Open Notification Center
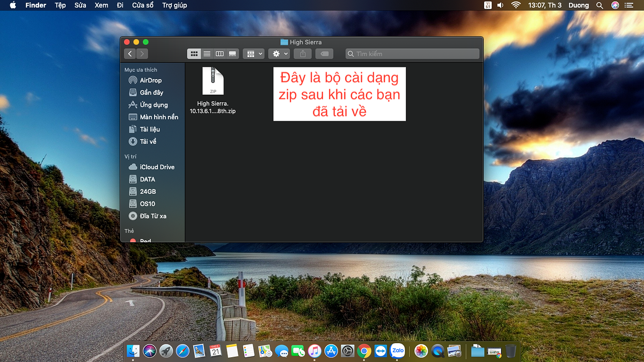Viewport: 644px width, 362px height. point(630,5)
